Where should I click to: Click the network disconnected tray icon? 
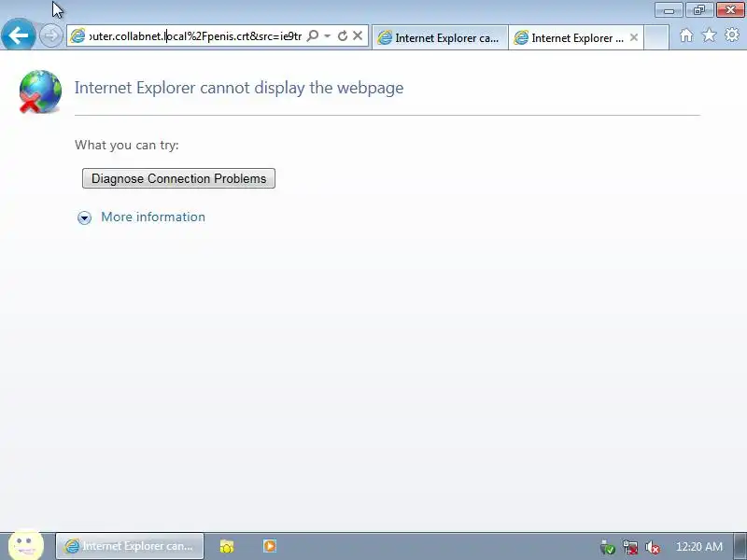(629, 547)
